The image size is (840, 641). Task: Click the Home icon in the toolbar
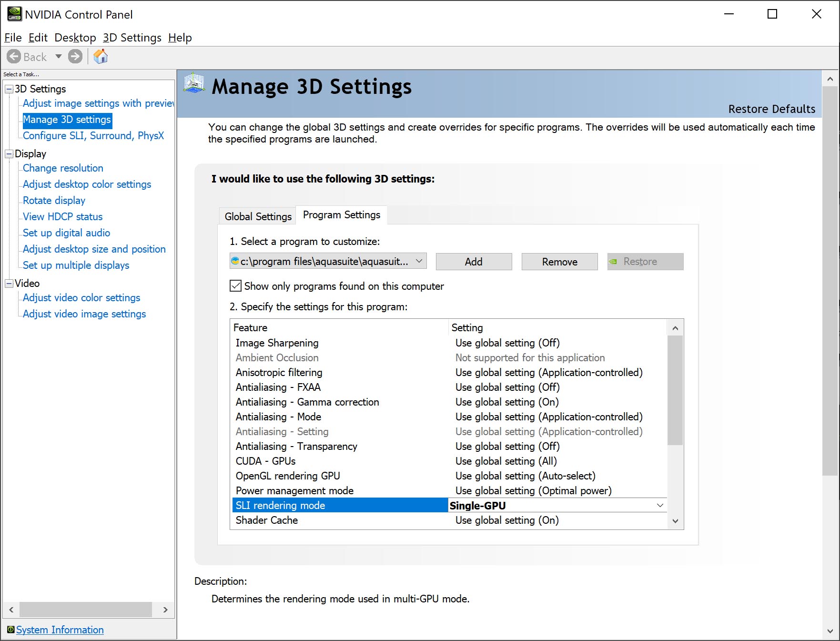click(x=101, y=57)
